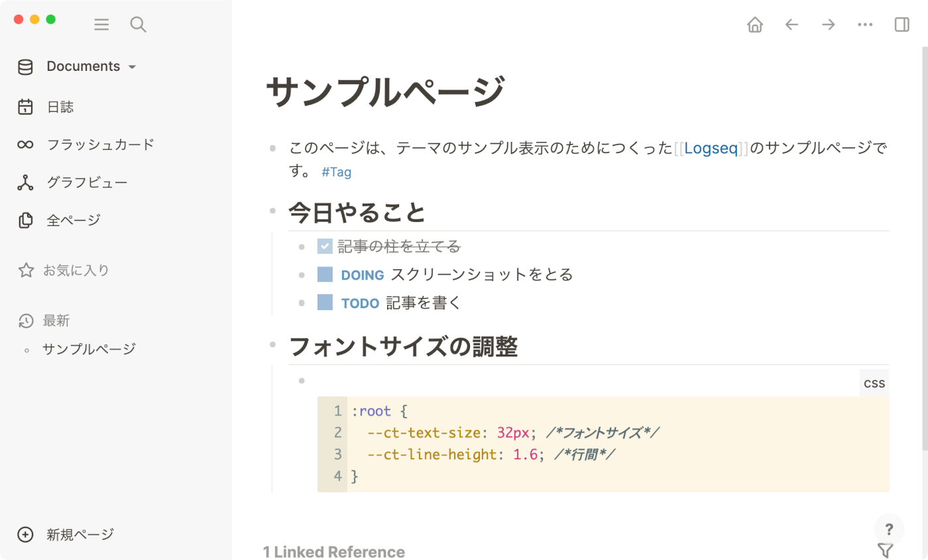Open the three-dot more options menu
The width and height of the screenshot is (928, 560).
[x=864, y=25]
